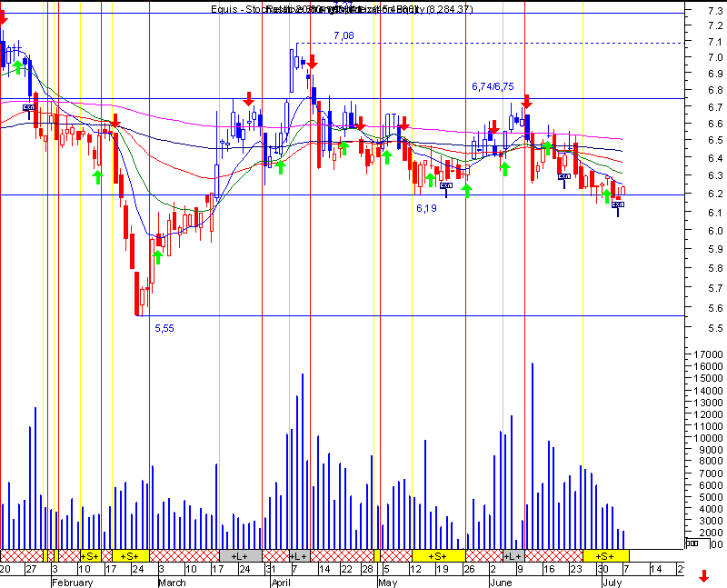The width and height of the screenshot is (727, 588).
Task: Click the +S+ band above February 24
Action: coord(130,555)
